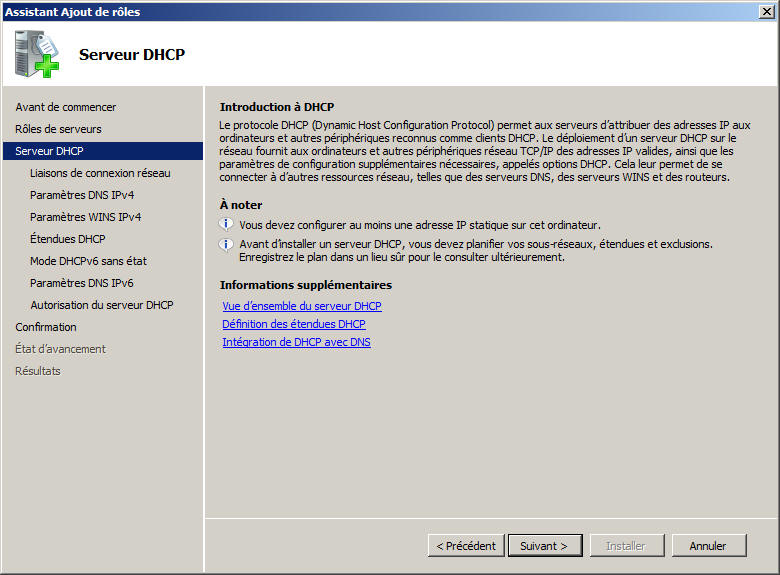Image resolution: width=780 pixels, height=575 pixels.
Task: Close the Assistant Ajout de rôles window
Action: tap(766, 11)
